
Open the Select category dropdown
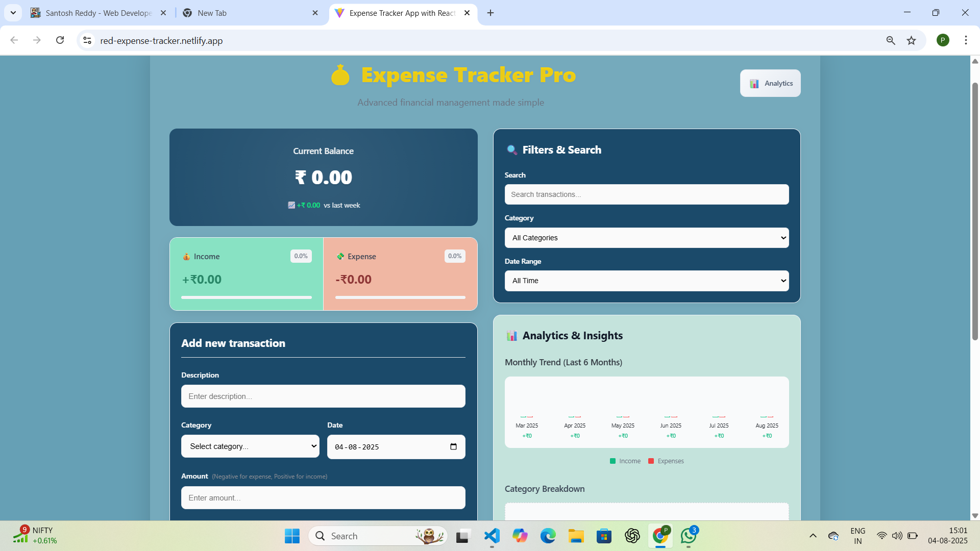[x=250, y=446]
